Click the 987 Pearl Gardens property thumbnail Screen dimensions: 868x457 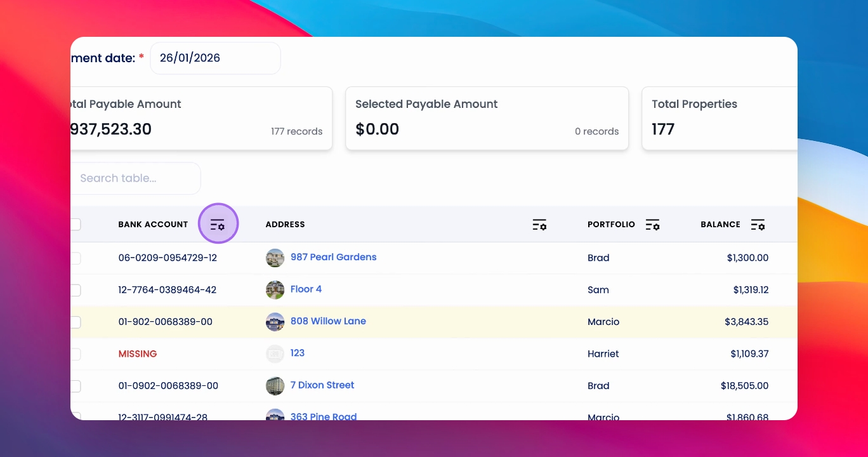click(275, 258)
